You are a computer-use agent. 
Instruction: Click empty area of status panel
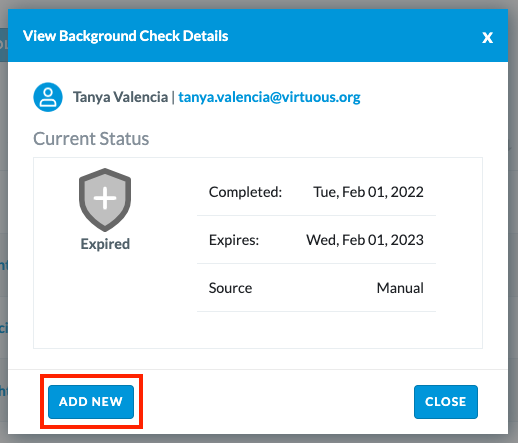pos(115,307)
